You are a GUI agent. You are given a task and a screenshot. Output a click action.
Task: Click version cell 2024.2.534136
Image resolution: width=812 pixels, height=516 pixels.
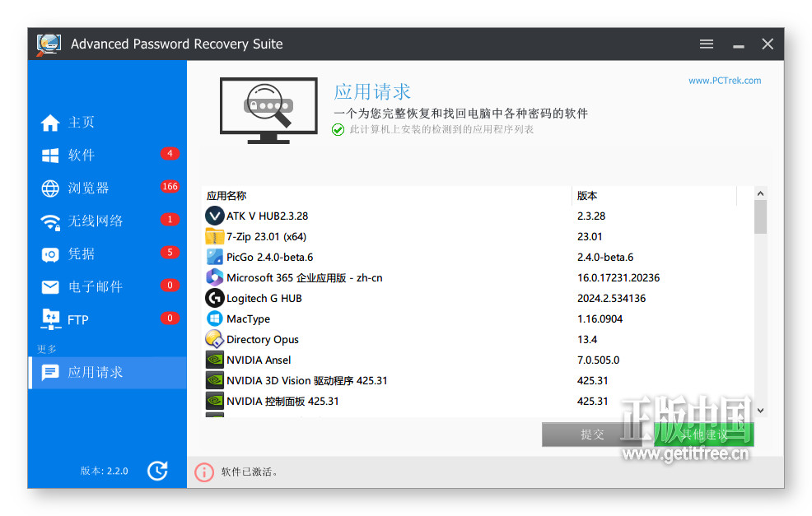point(612,299)
